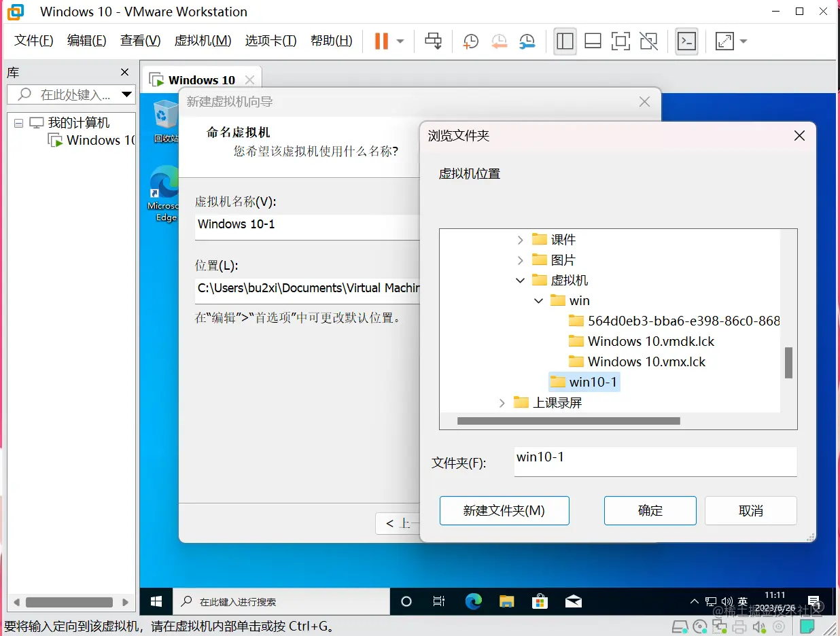The height and width of the screenshot is (636, 840).
Task: Close the 浏览文件夹 dialog
Action: click(799, 136)
